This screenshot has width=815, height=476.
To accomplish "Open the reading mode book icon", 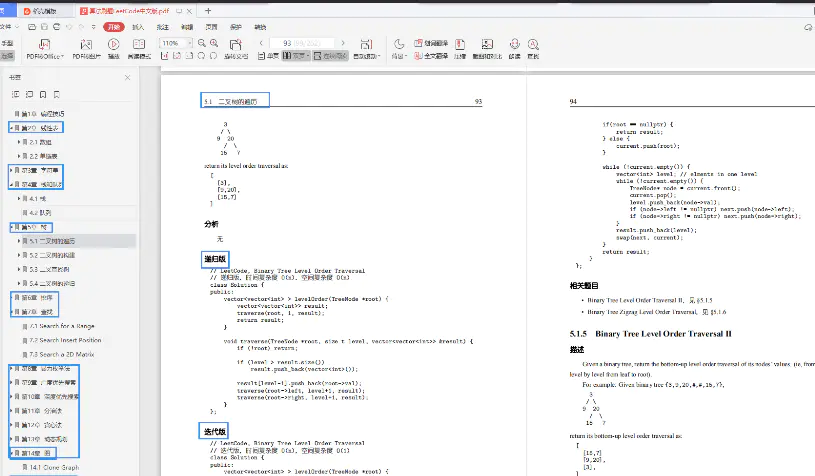I will (139, 44).
